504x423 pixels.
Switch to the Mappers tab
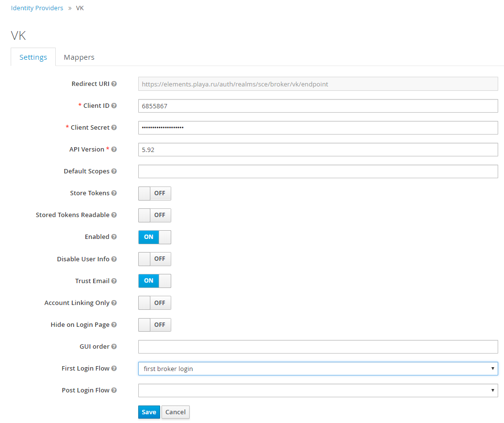point(79,57)
